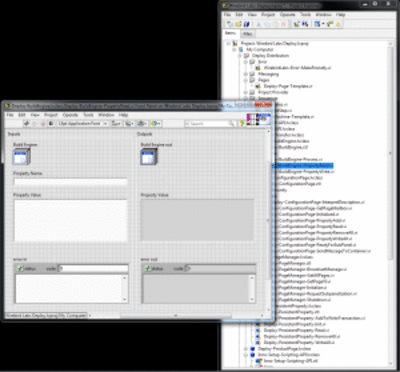Viewport: 400px width, 372px height.
Task: Expand the Deploy-PersistedPage.lvclass node
Action: point(246,349)
